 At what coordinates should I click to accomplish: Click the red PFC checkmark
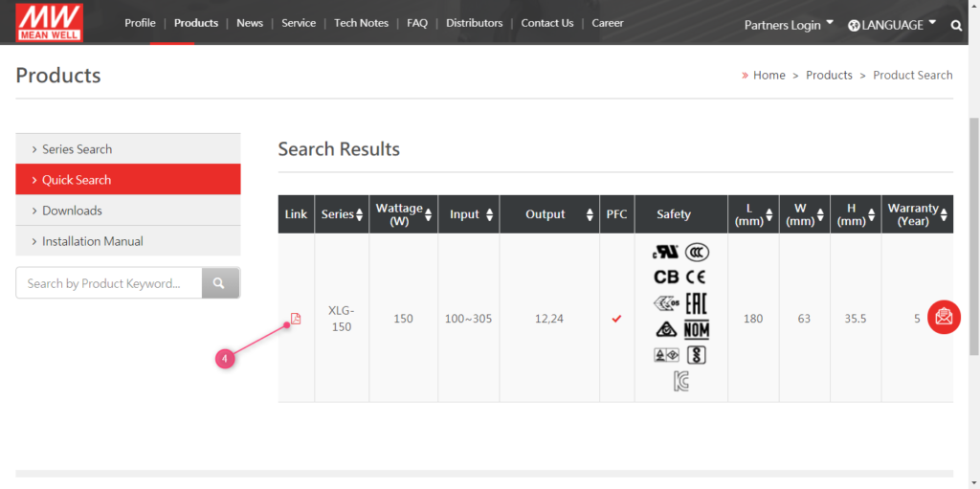coord(617,319)
